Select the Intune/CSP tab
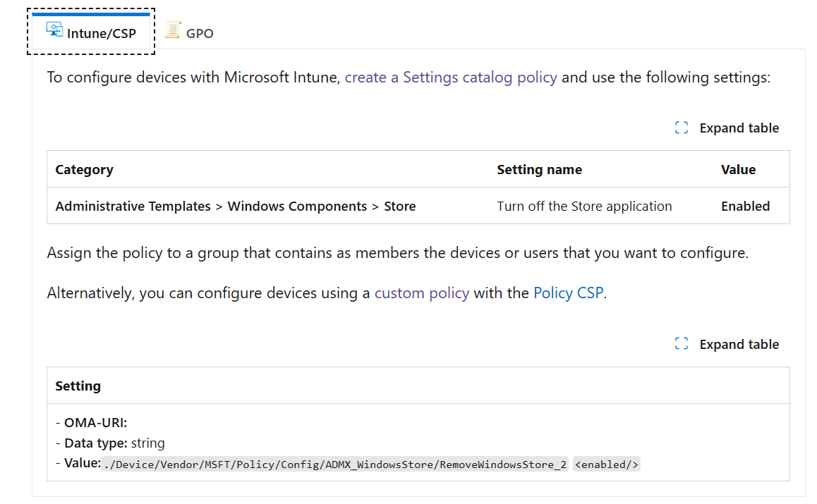 coord(91,32)
